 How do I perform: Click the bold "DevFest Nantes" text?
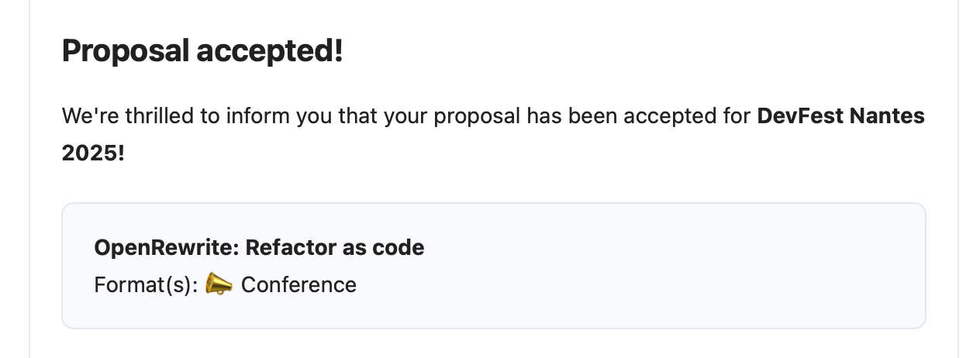840,116
